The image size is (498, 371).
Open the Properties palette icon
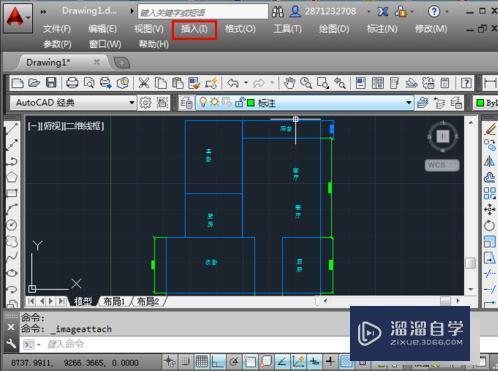(361, 83)
